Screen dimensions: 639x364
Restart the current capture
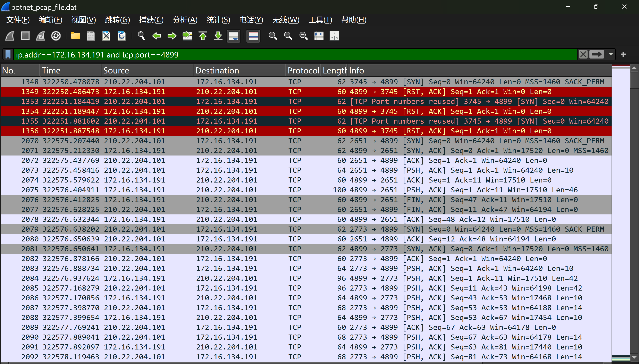[x=41, y=36]
